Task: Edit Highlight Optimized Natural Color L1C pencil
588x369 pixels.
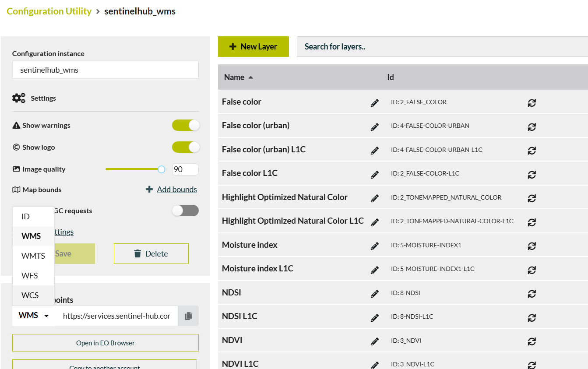Action: 375,222
